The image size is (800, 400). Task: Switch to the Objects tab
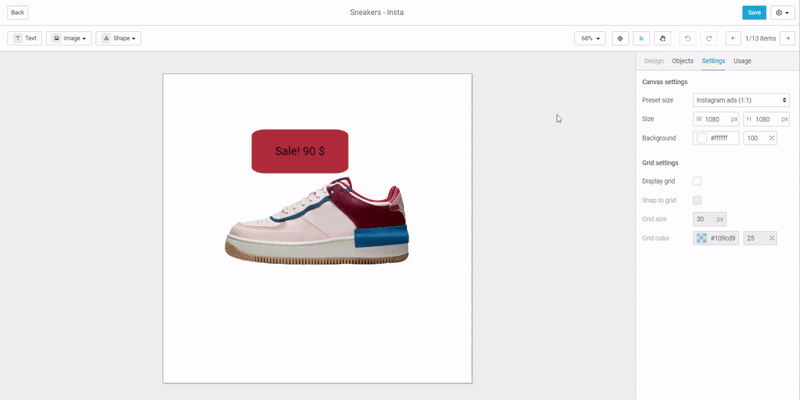coord(682,61)
